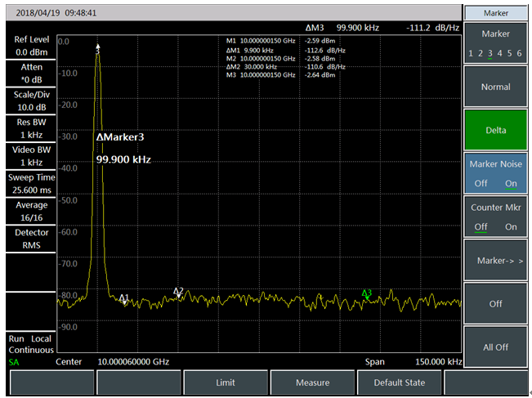This screenshot has height=398, width=532.
Task: Open the Measure menu at bottom
Action: tap(312, 382)
